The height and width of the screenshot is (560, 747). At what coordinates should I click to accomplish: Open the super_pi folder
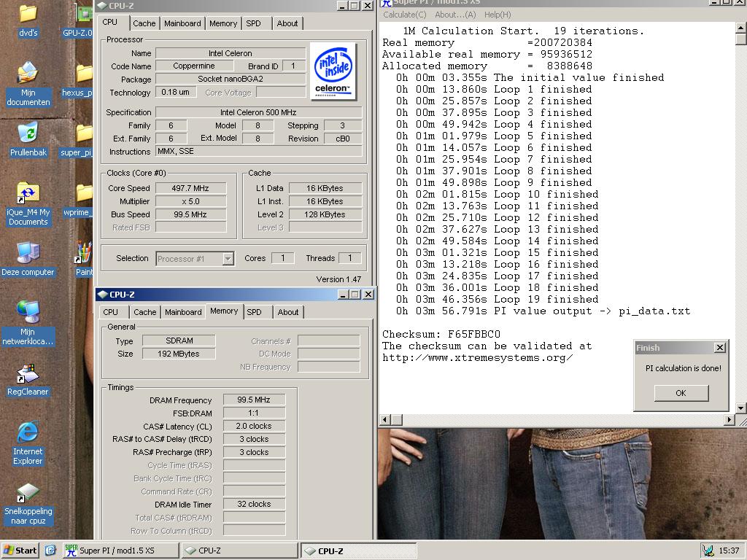(x=84, y=133)
